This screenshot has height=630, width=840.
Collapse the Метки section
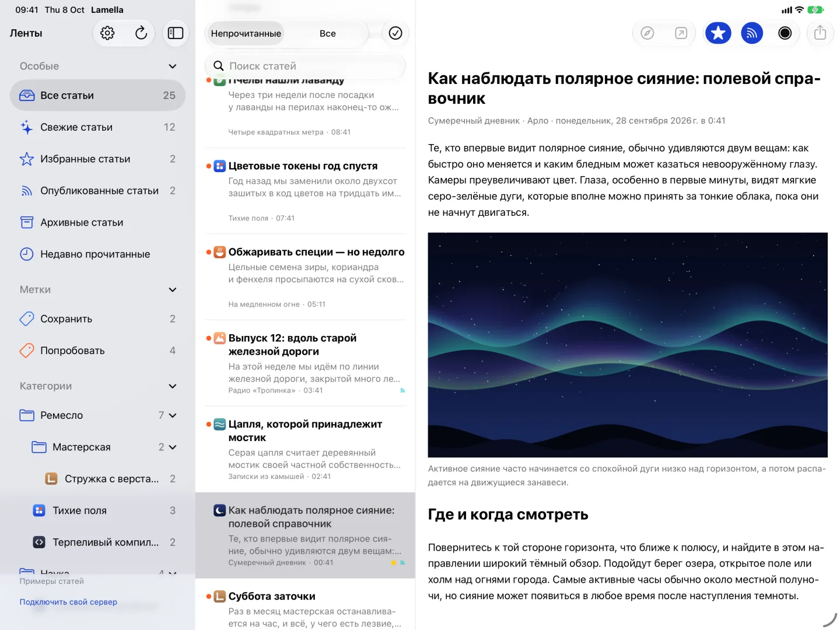coord(173,289)
